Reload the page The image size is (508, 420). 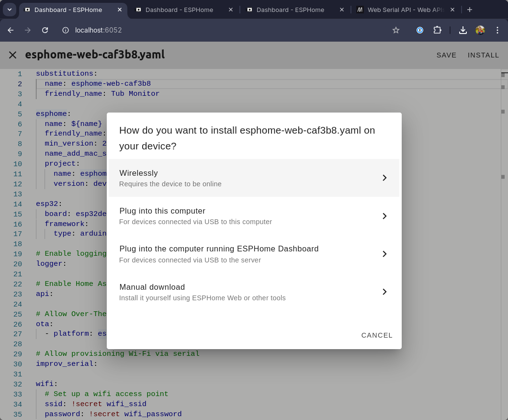pos(45,30)
